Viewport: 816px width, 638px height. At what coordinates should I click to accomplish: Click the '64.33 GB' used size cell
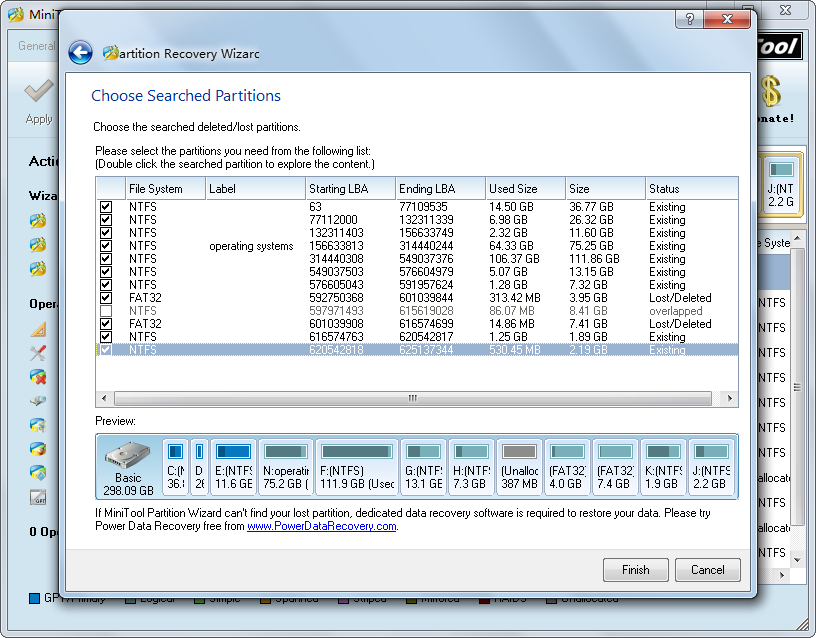click(513, 246)
